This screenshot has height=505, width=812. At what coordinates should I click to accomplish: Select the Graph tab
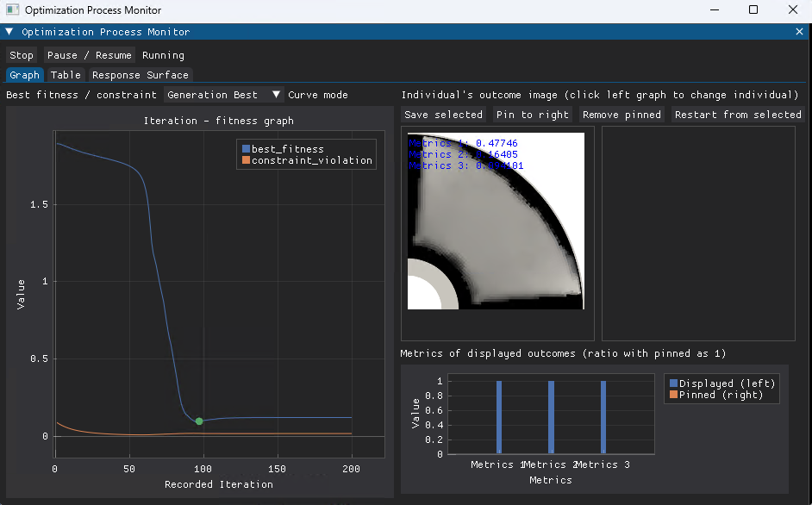click(24, 75)
